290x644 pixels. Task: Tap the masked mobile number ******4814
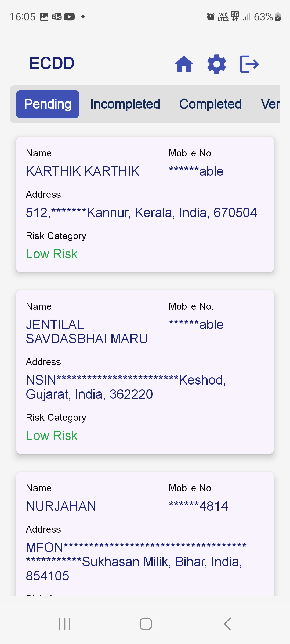click(x=198, y=506)
